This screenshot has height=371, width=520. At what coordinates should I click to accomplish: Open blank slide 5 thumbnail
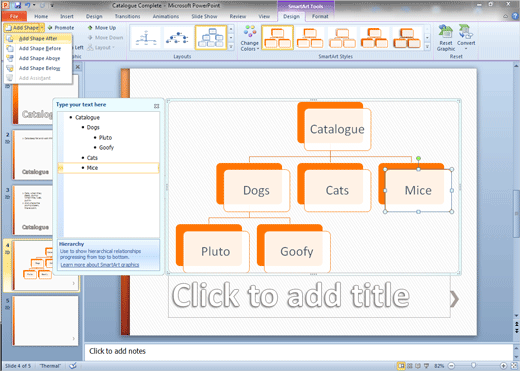[x=46, y=321]
